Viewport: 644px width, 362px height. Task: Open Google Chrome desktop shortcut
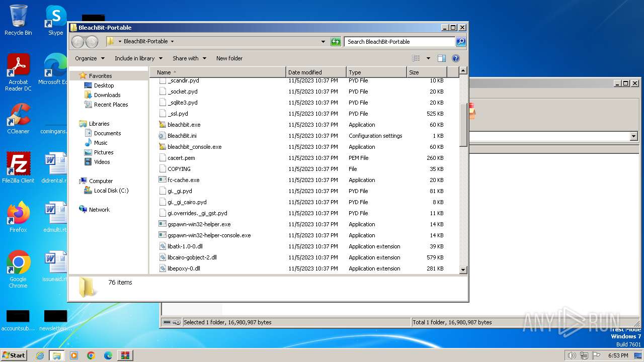18,269
